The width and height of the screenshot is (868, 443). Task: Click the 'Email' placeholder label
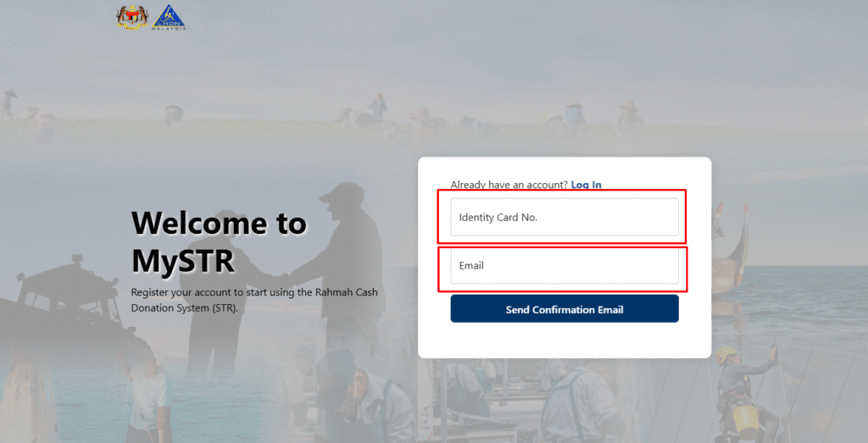point(471,265)
